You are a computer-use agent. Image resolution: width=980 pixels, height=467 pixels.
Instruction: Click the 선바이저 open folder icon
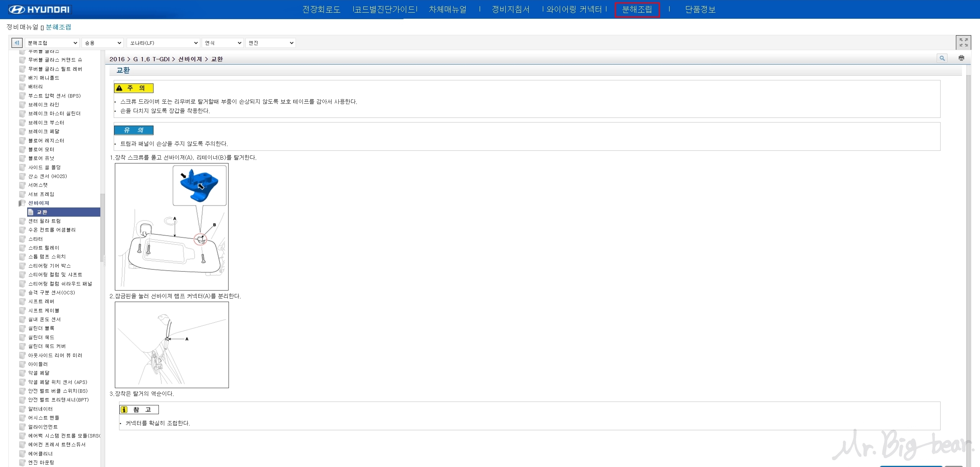pos(22,203)
